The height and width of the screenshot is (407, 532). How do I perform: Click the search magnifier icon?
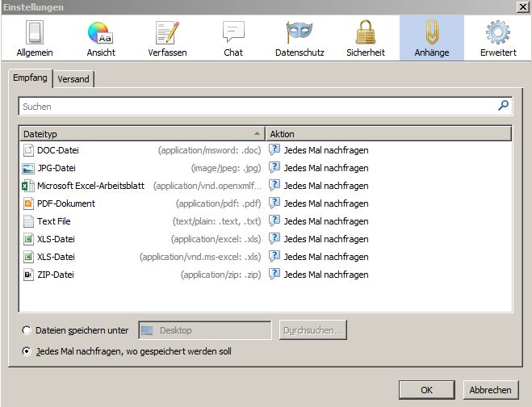[x=503, y=106]
